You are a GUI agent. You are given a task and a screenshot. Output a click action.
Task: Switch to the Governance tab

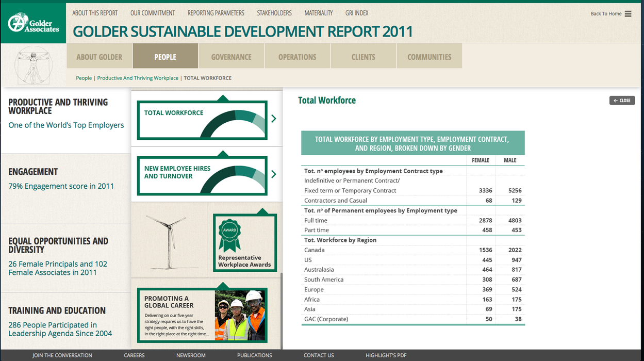pyautogui.click(x=231, y=57)
